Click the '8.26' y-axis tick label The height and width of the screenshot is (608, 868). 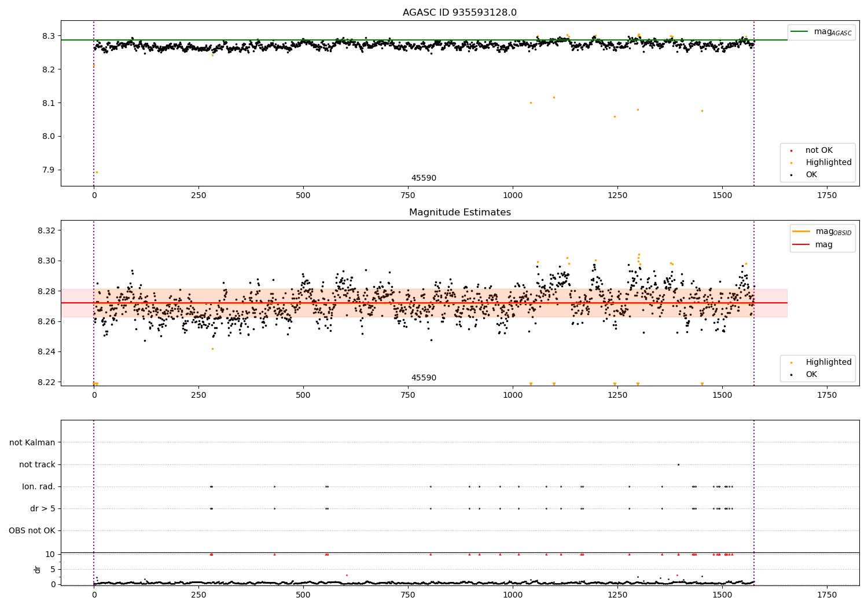point(46,321)
